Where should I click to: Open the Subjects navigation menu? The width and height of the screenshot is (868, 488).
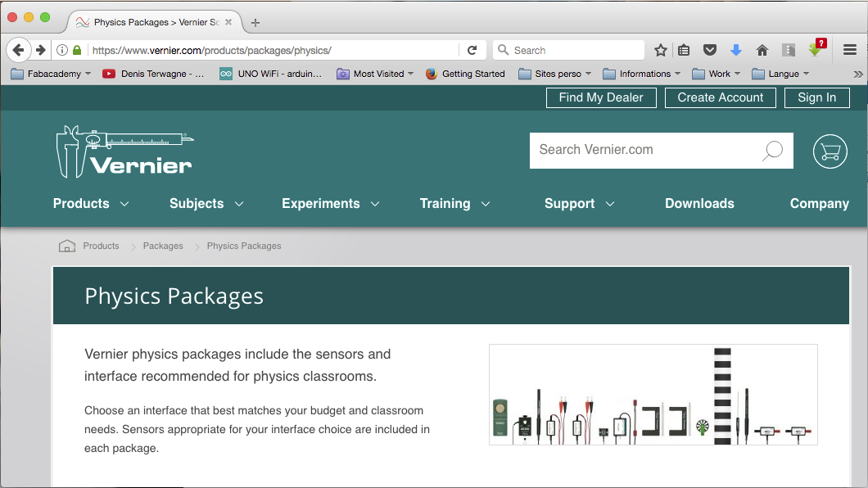point(206,204)
